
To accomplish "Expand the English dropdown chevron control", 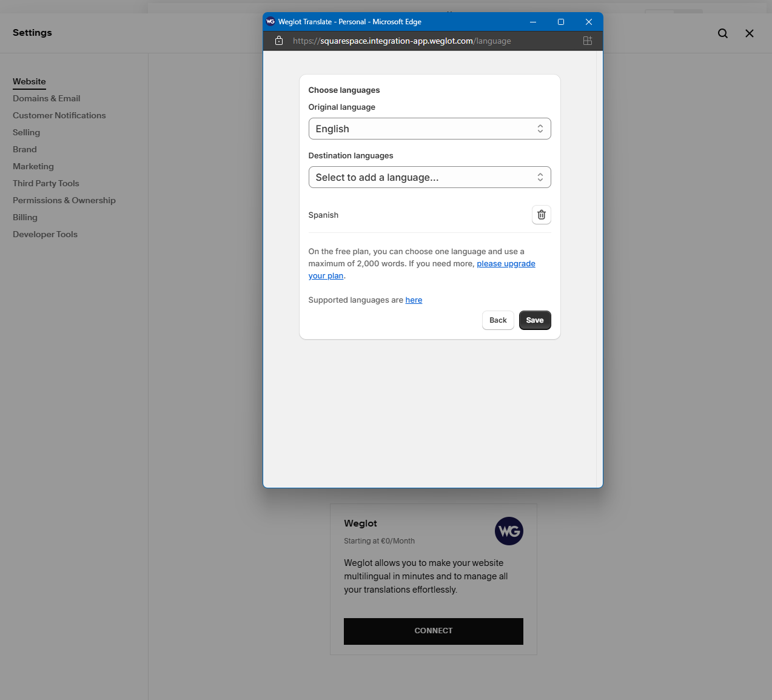I will pyautogui.click(x=539, y=129).
